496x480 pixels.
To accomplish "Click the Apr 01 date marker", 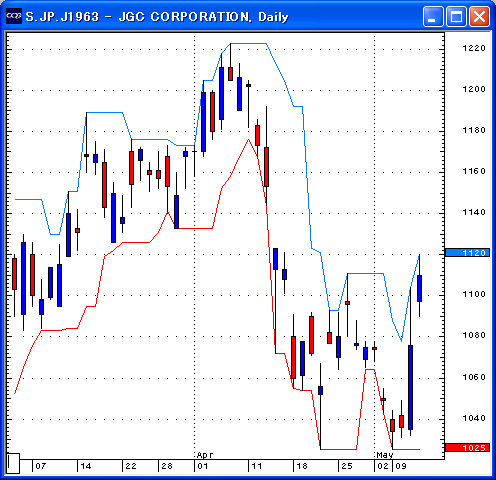I will (x=203, y=466).
